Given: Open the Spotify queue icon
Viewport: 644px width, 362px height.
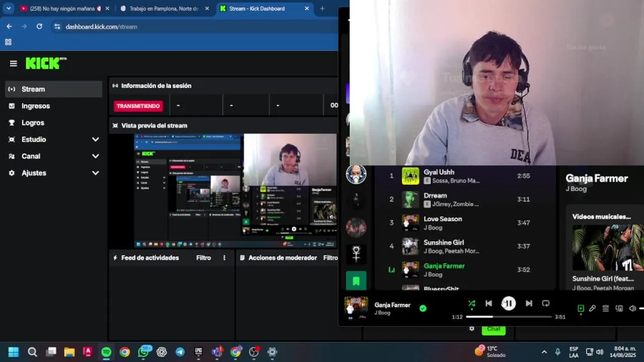Looking at the screenshot, I should (606, 308).
